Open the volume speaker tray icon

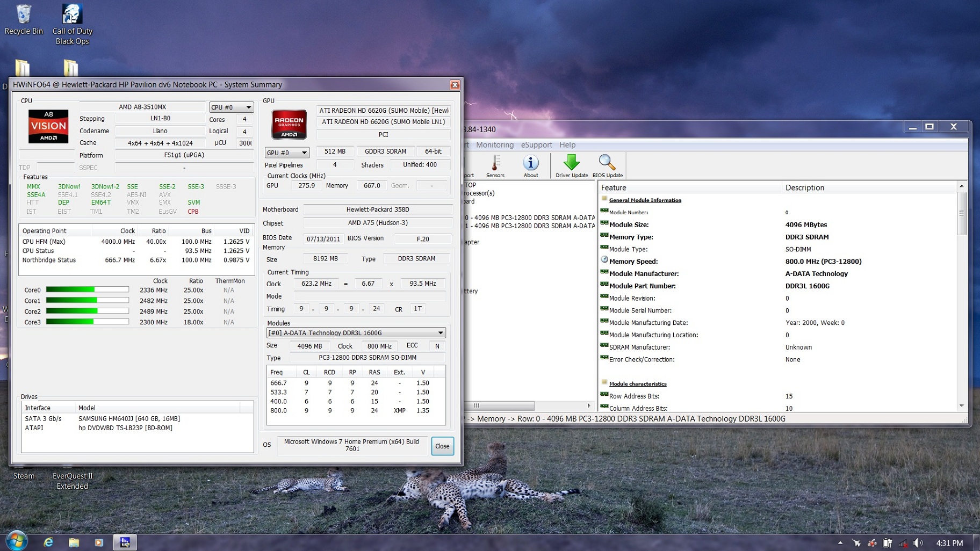click(x=919, y=543)
